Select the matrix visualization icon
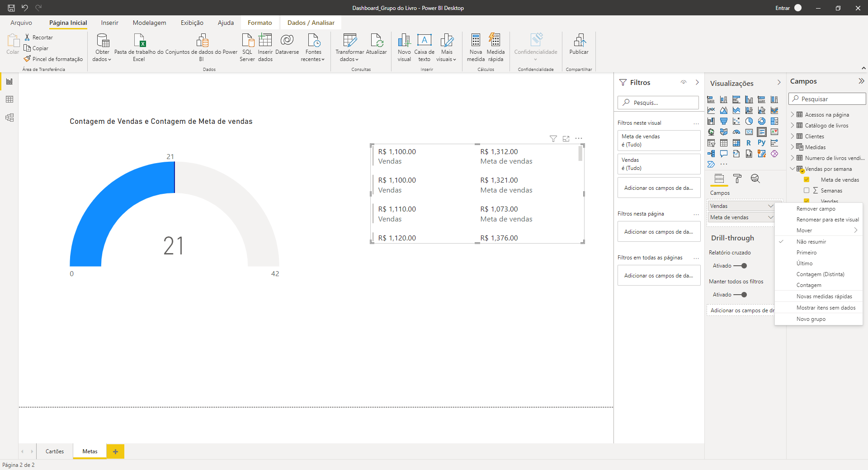This screenshot has height=470, width=868. [x=736, y=143]
